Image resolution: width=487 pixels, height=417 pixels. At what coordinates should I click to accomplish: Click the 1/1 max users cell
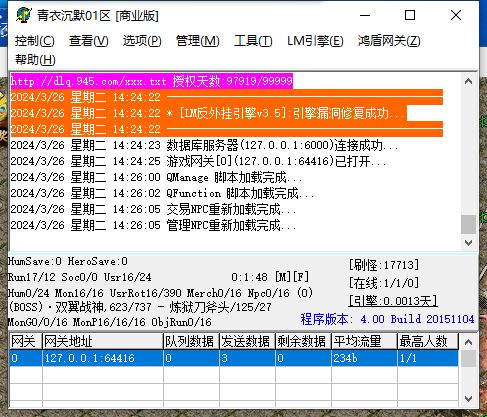(x=428, y=358)
